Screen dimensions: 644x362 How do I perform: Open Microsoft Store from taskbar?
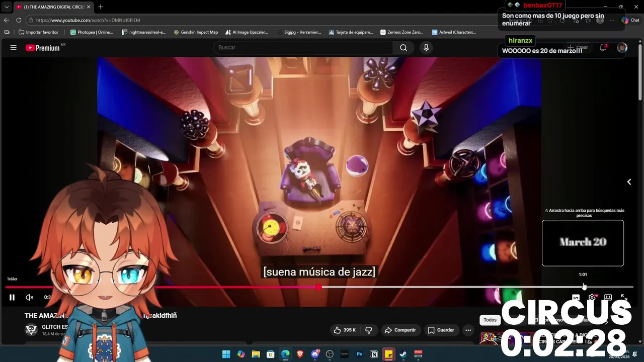click(271, 354)
